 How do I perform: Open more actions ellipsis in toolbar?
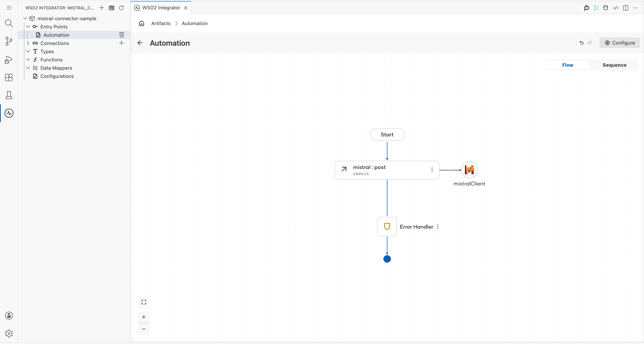(x=635, y=7)
